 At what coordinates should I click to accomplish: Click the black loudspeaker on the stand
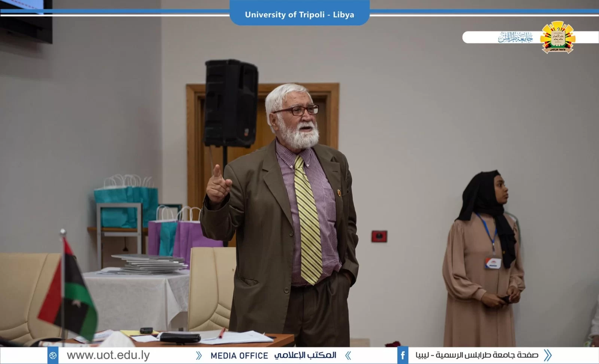tap(230, 103)
